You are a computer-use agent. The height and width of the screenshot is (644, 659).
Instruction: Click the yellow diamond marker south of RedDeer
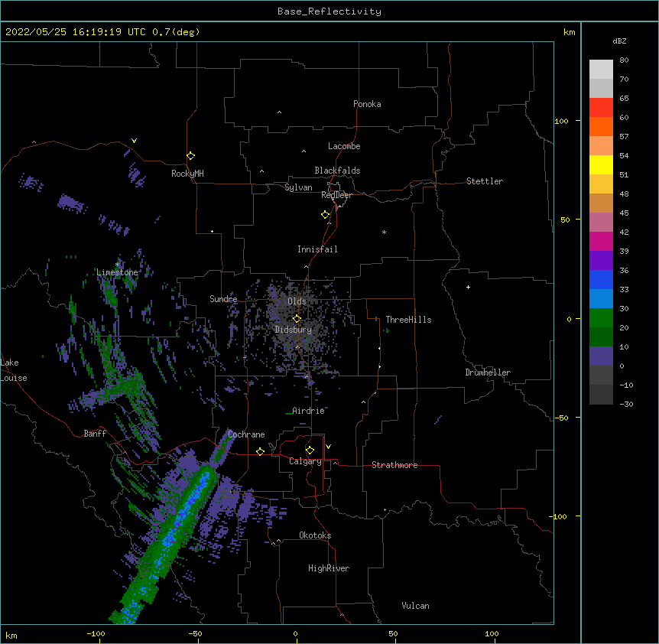[x=326, y=215]
